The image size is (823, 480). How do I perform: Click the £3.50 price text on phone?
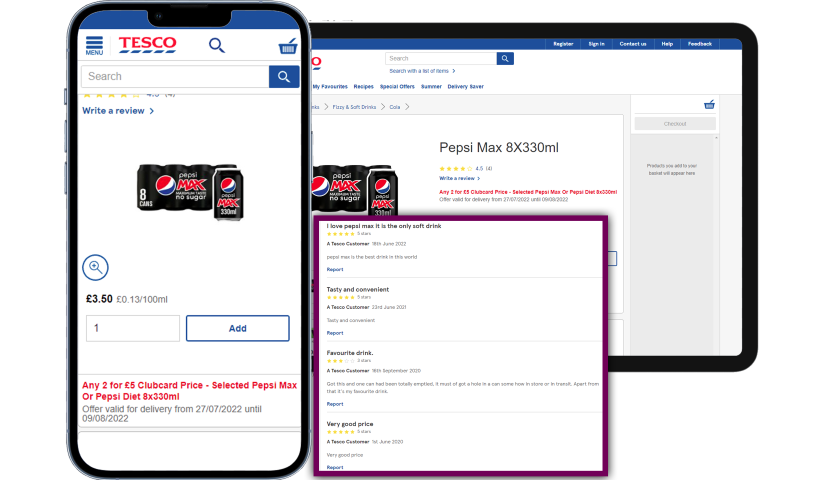click(99, 299)
